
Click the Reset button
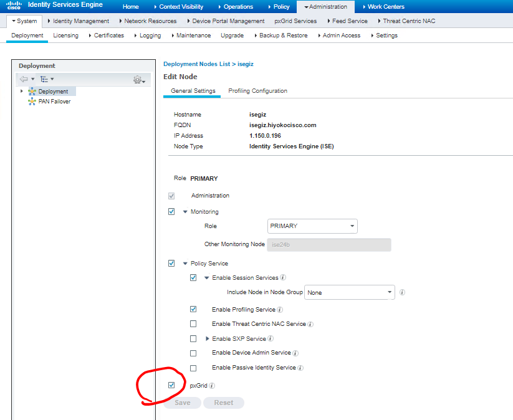click(x=224, y=403)
